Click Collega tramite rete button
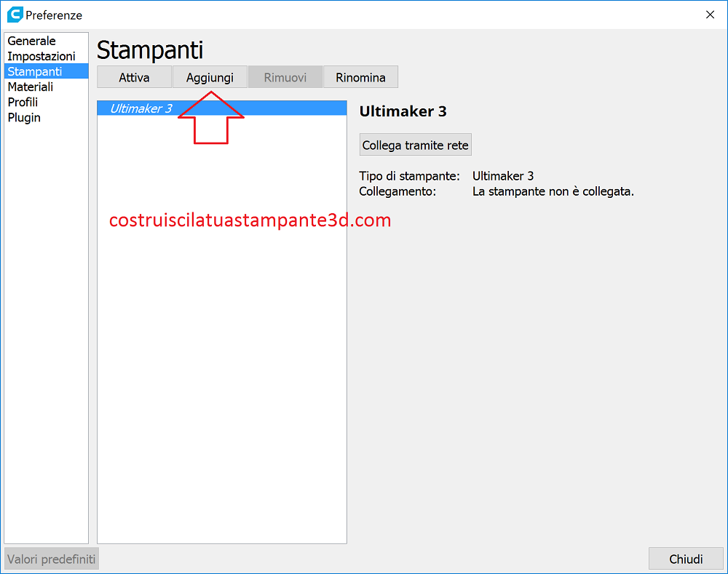The height and width of the screenshot is (574, 728). click(415, 145)
